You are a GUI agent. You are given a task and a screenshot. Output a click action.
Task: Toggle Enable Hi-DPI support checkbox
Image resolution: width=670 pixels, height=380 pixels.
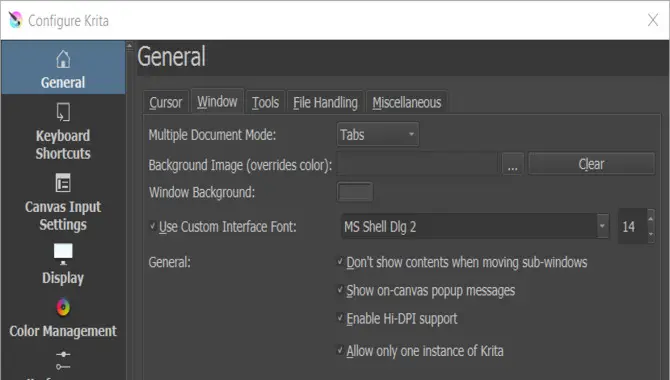tap(340, 318)
